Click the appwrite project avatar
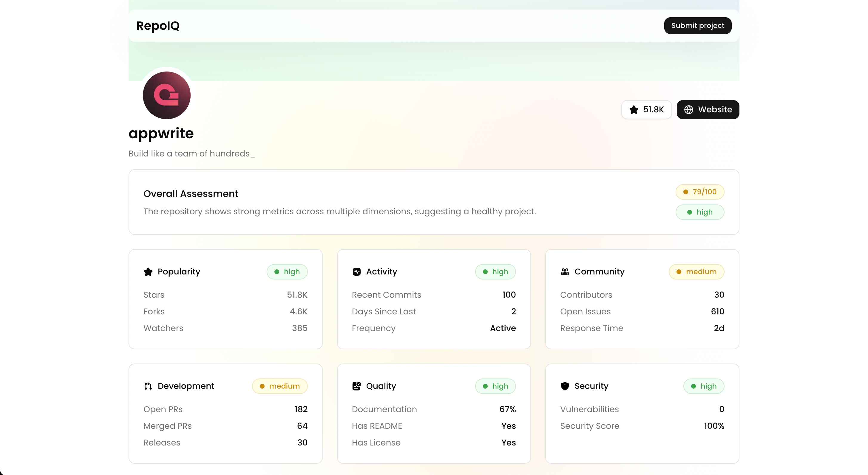868x475 pixels. tap(166, 95)
